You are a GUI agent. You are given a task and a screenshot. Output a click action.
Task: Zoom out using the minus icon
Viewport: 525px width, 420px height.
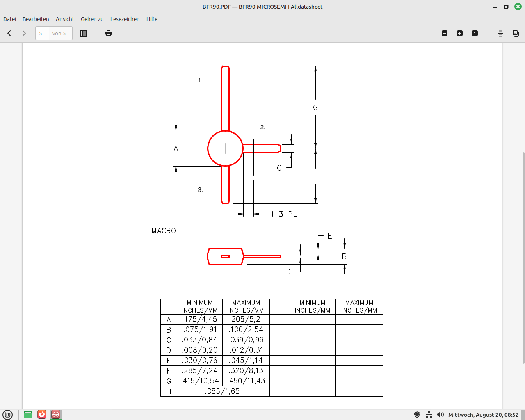445,33
